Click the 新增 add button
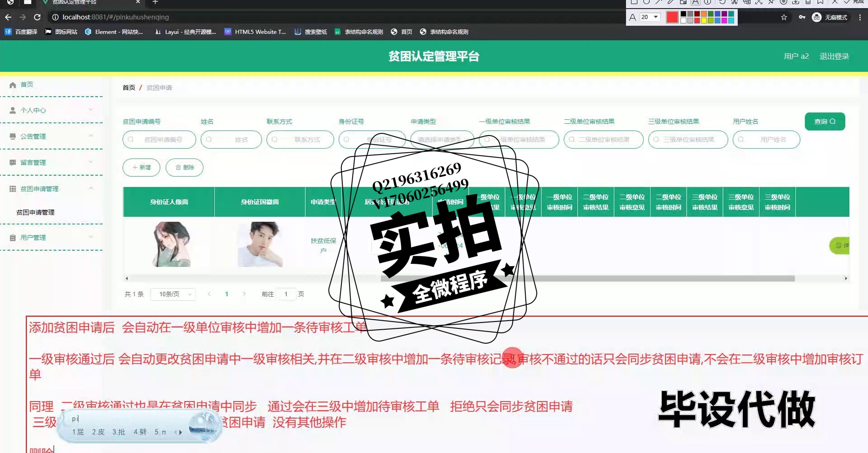 coord(141,168)
